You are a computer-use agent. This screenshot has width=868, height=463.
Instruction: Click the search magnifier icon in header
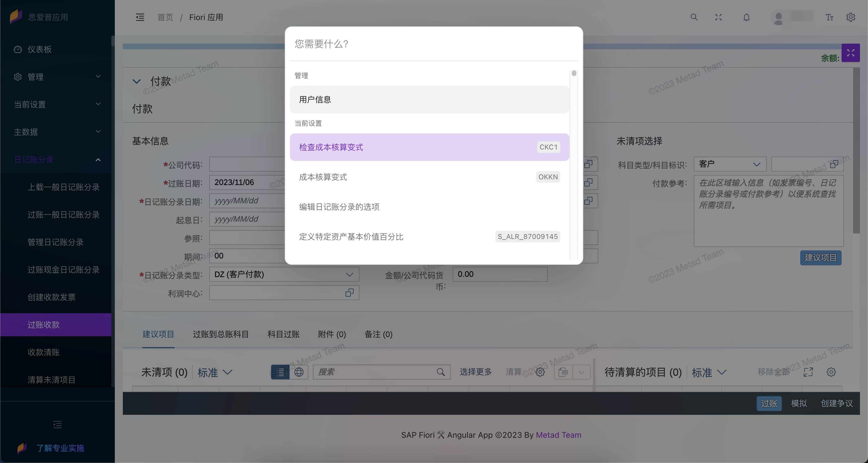(x=694, y=17)
